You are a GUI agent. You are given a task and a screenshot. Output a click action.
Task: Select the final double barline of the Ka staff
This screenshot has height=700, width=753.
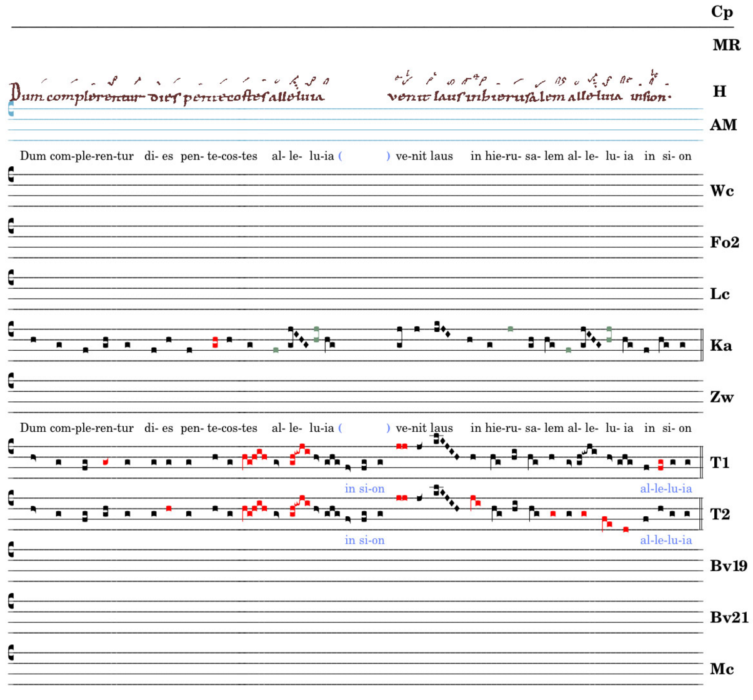point(701,345)
